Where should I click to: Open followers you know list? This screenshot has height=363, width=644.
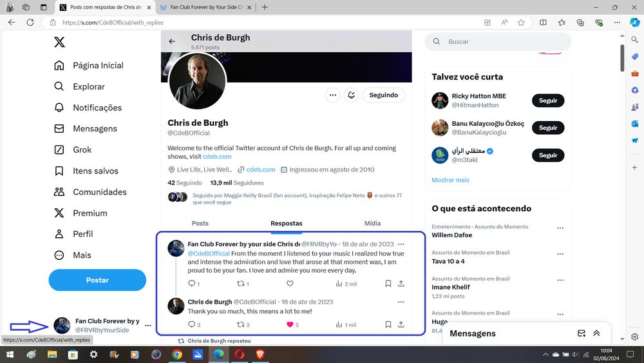(285, 199)
